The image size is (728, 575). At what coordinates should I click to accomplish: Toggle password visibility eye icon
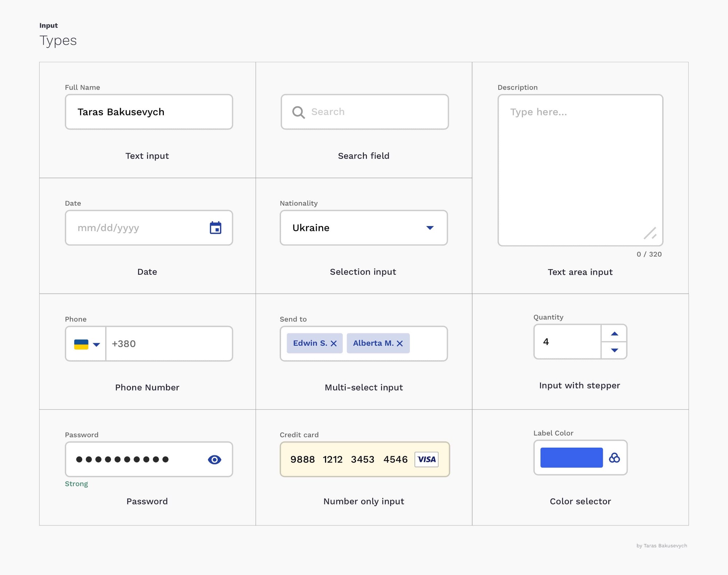coord(215,459)
